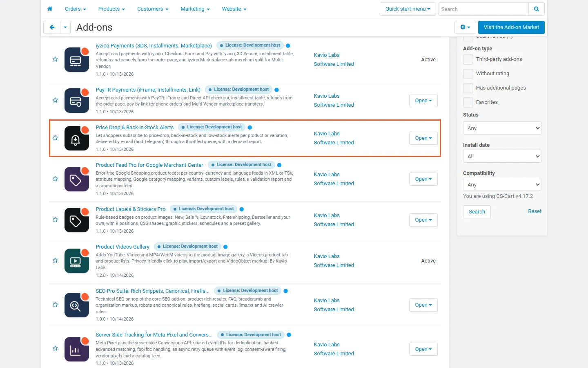The height and width of the screenshot is (368, 588).
Task: Expand the arrow next to the back button
Action: pyautogui.click(x=65, y=27)
